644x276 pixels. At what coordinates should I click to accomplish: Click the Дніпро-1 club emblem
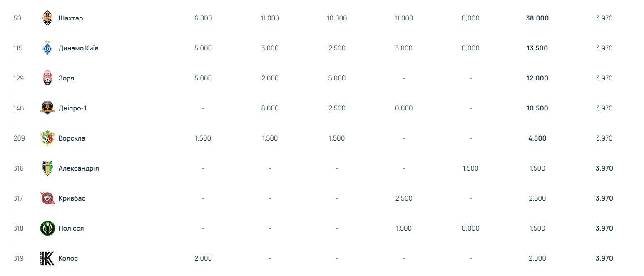(x=47, y=108)
